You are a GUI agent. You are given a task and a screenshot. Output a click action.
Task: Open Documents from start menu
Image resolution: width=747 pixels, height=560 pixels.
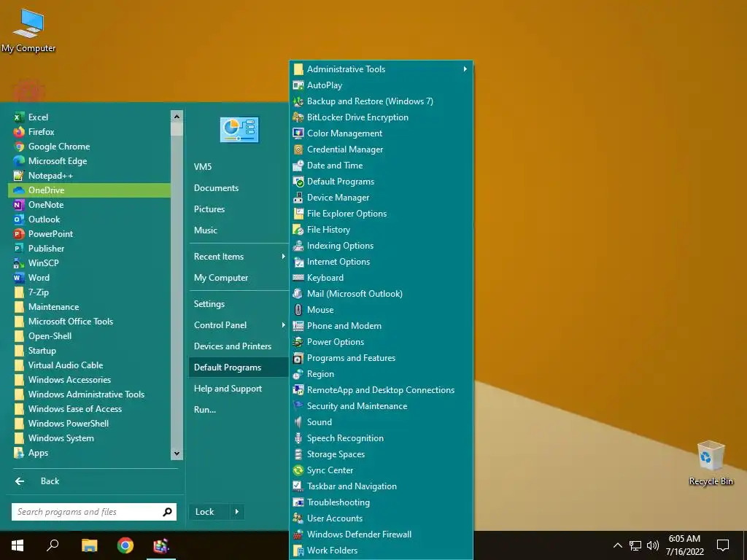(239, 188)
